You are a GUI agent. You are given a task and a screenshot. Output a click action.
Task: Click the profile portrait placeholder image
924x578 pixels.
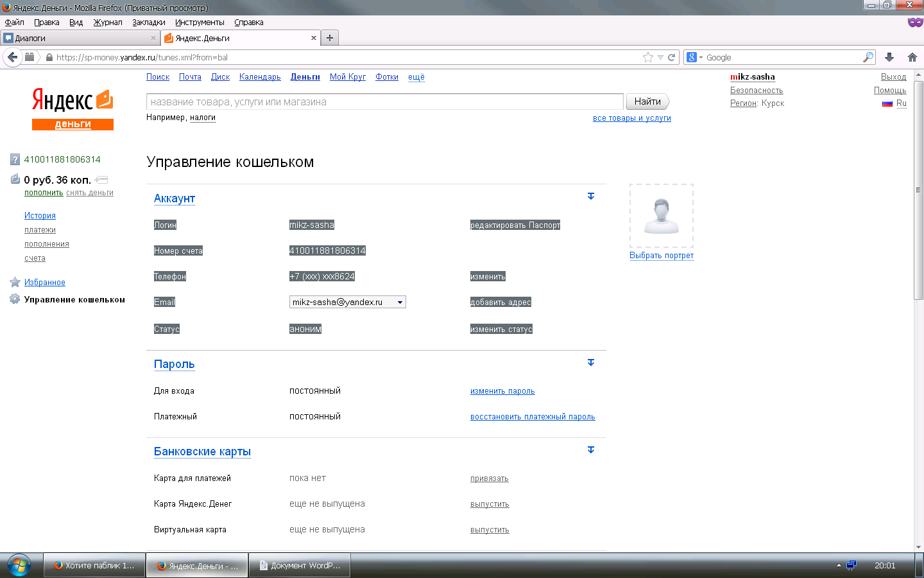click(662, 216)
